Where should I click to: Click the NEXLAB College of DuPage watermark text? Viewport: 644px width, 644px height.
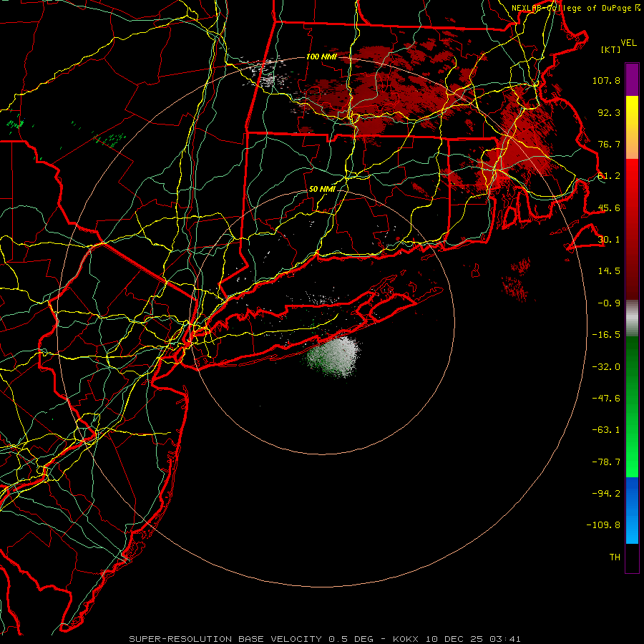(575, 8)
